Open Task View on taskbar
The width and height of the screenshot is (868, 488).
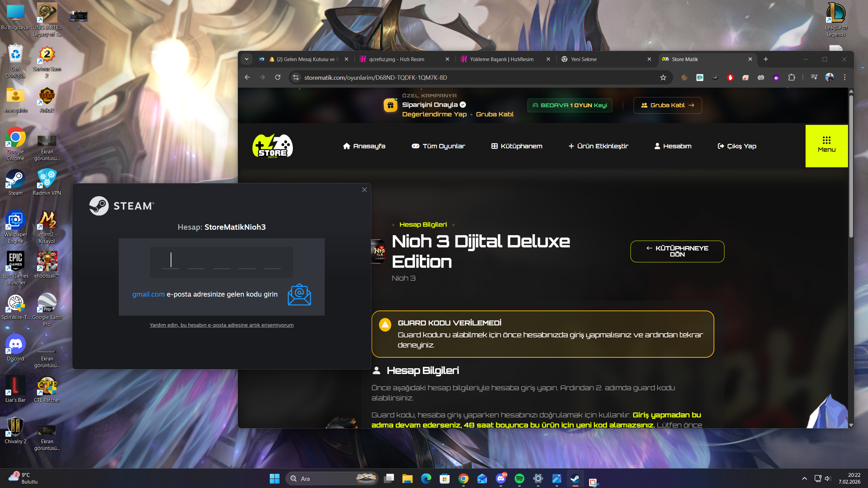tap(389, 478)
